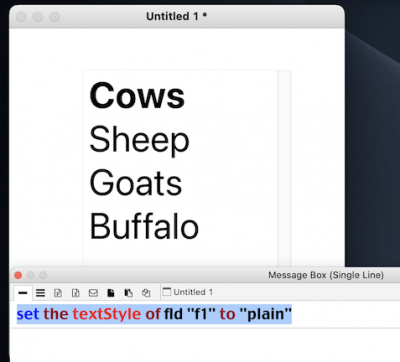400x362 pixels.
Task: Show the Stacks In Use pane
Action: click(146, 293)
